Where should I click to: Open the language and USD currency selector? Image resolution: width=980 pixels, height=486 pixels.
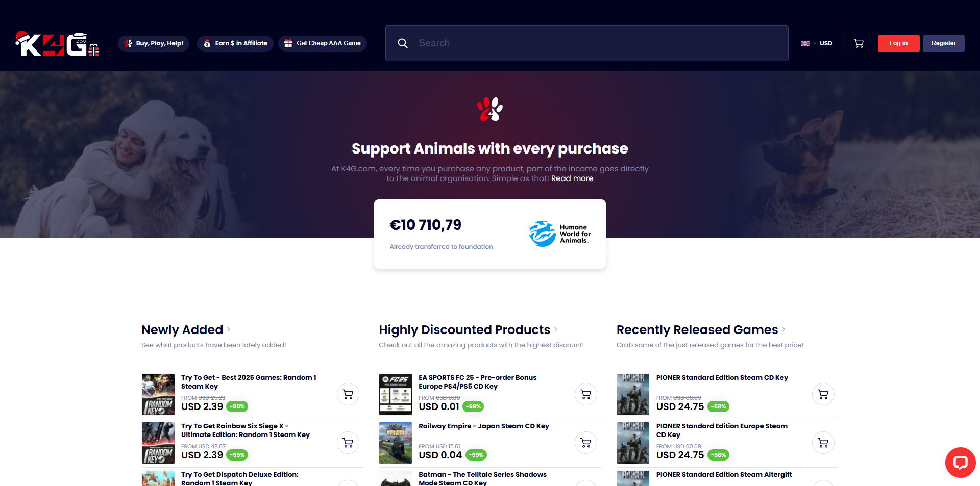[x=817, y=43]
